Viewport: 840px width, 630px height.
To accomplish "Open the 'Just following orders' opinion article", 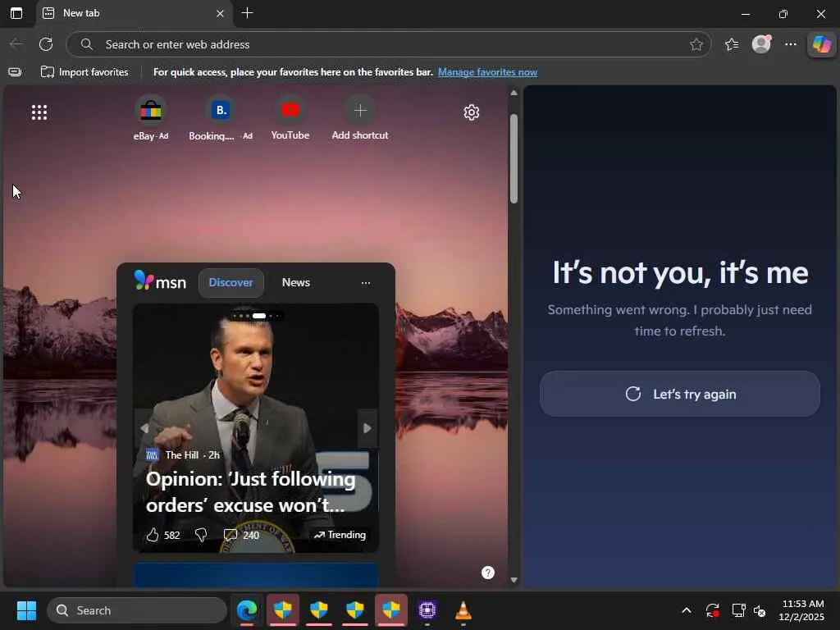I will coord(251,492).
